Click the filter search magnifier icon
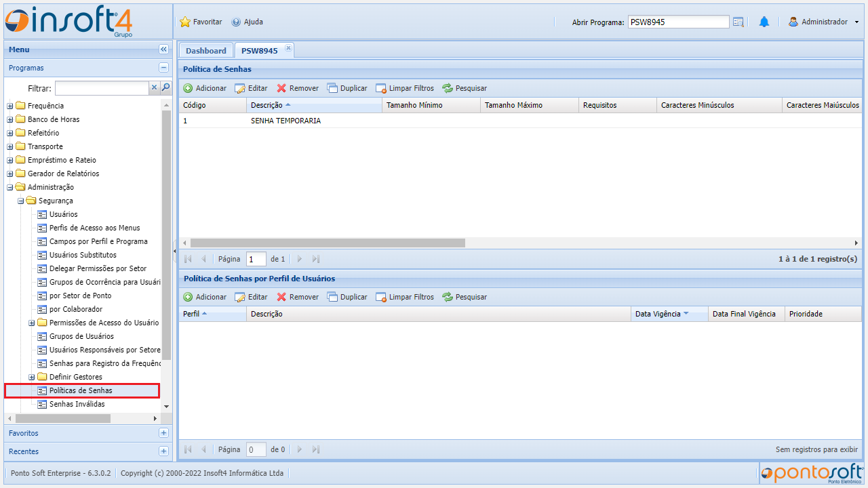Screen dimensions: 868x488 coord(165,87)
